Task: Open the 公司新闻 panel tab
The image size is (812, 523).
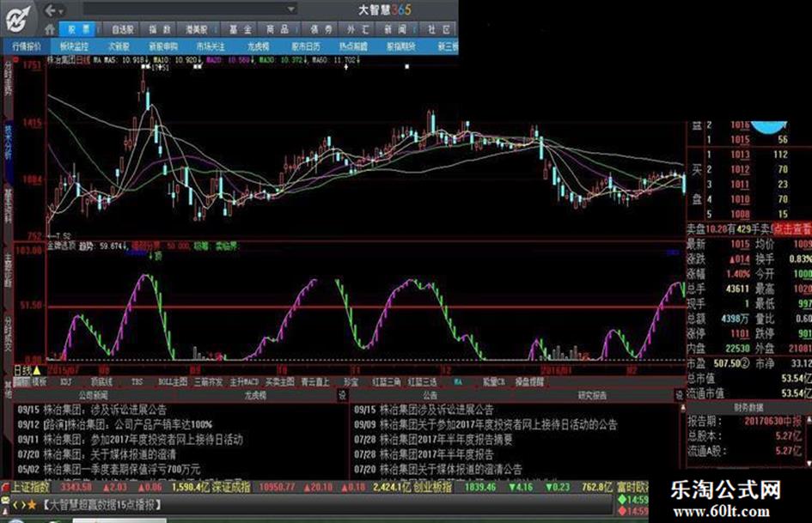Action: (93, 396)
